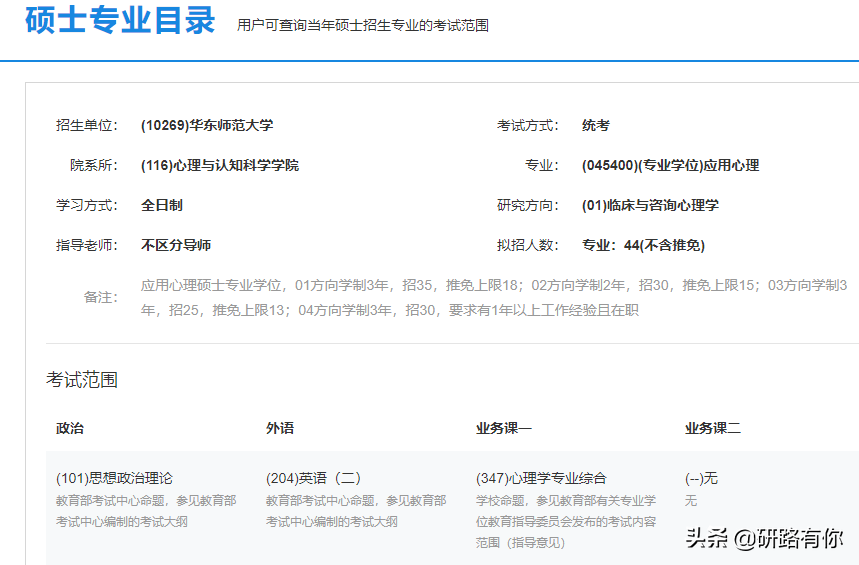Click the 政治 column header
Image resolution: width=859 pixels, height=565 pixels.
[70, 429]
